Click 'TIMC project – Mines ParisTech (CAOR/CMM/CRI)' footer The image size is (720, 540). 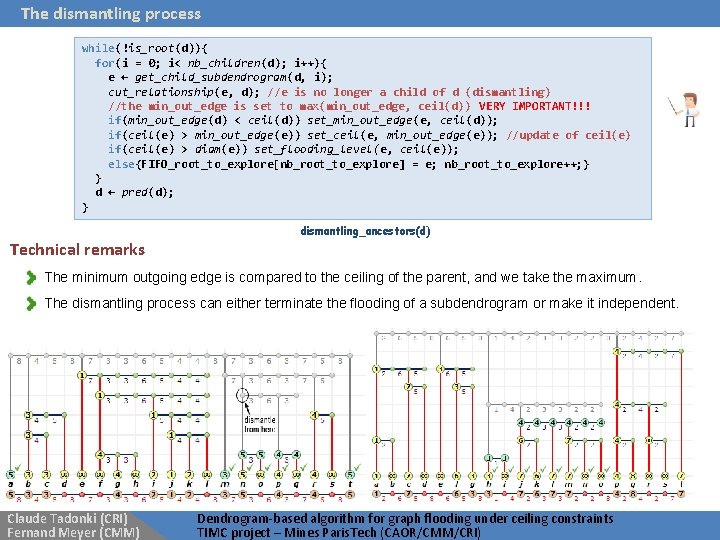pos(338,533)
